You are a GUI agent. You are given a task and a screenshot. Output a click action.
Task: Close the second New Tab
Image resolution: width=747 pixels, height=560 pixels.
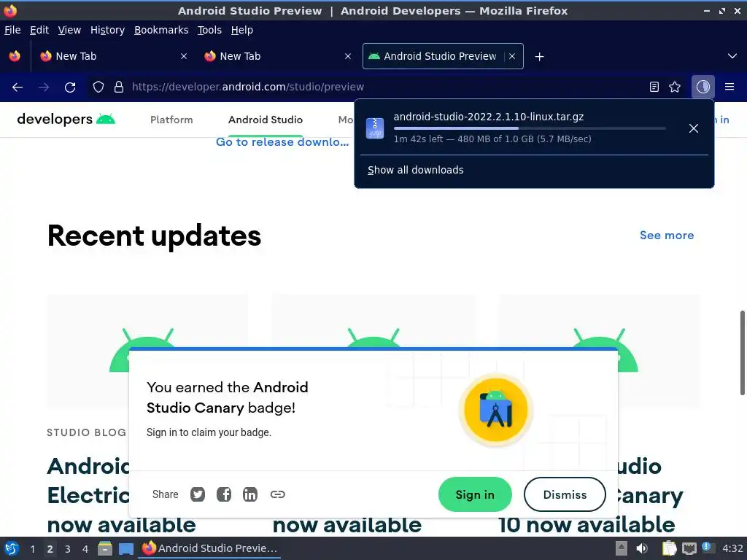348,56
